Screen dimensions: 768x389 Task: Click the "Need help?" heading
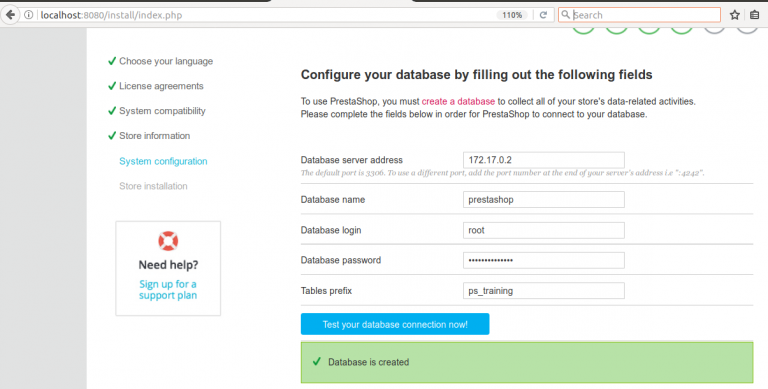pos(168,265)
